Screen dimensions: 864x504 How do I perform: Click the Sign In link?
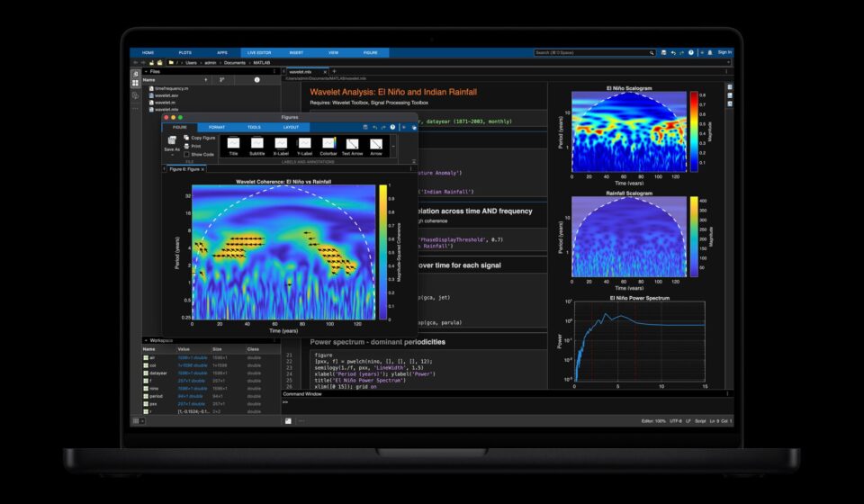coord(724,53)
